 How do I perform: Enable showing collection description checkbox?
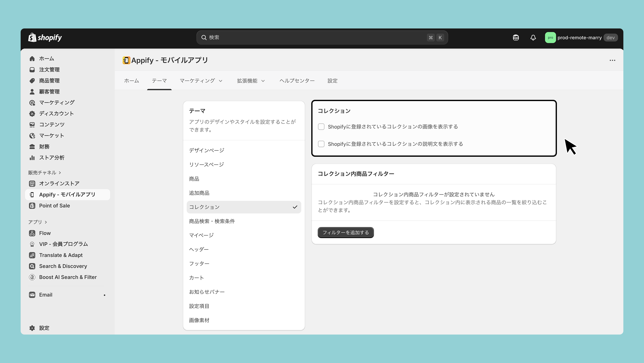[321, 144]
